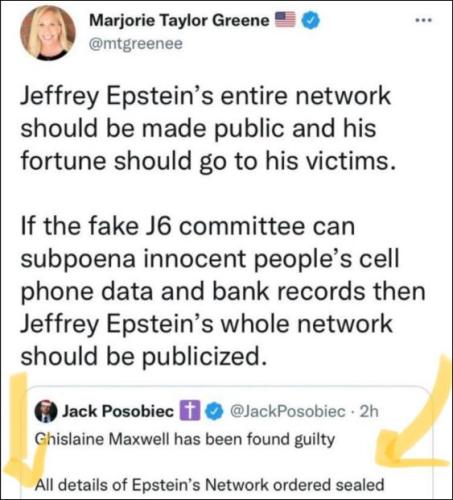Click the blue verified badge beside Greene

311,20
